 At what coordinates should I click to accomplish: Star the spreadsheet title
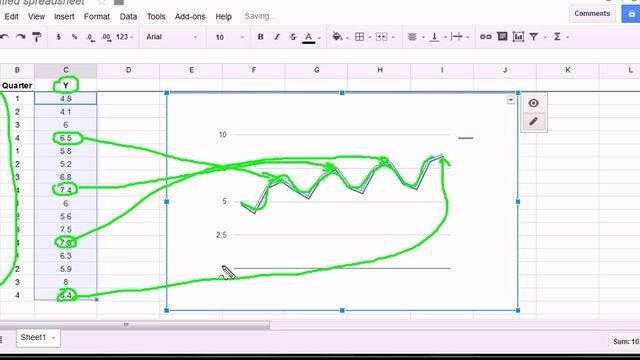click(102, 2)
